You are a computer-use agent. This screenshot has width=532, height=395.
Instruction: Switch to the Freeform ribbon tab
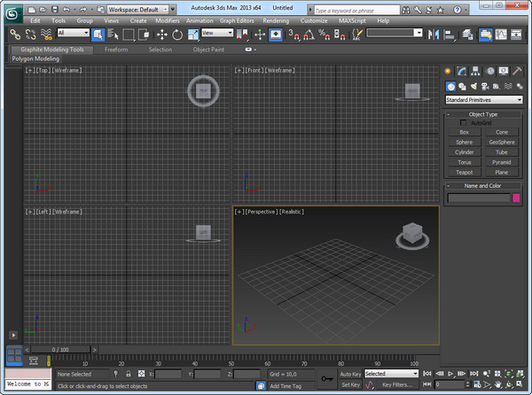tap(116, 50)
